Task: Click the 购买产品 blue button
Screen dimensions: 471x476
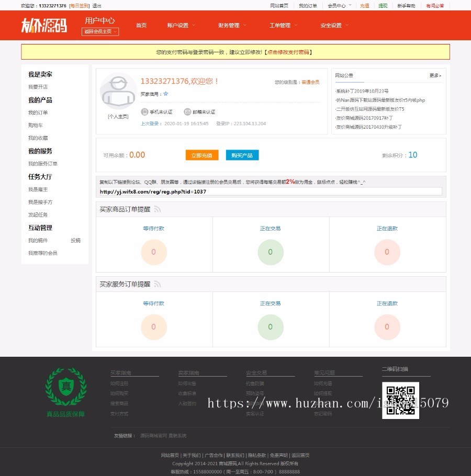Action: [242, 155]
